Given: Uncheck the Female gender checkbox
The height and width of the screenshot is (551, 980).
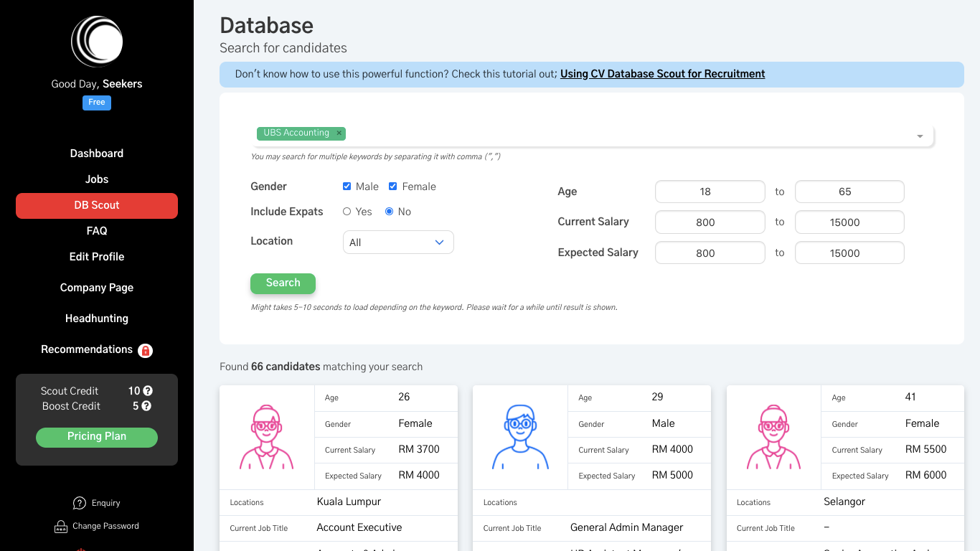Looking at the screenshot, I should pos(393,187).
